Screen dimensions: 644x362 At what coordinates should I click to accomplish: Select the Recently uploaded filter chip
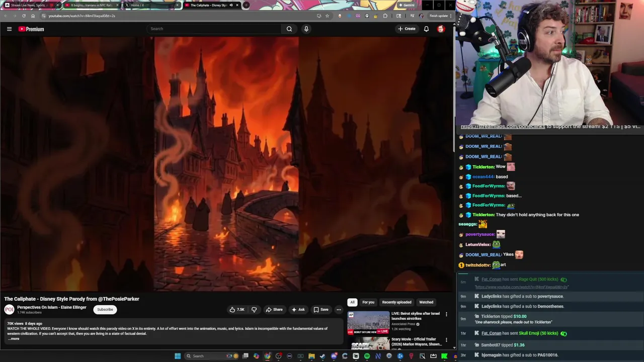coord(396,302)
